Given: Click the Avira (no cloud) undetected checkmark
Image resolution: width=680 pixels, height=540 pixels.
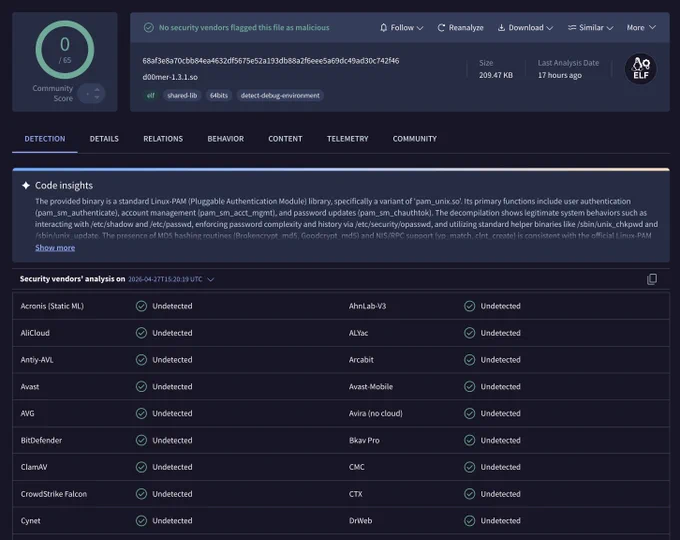Looking at the screenshot, I should 470,414.
